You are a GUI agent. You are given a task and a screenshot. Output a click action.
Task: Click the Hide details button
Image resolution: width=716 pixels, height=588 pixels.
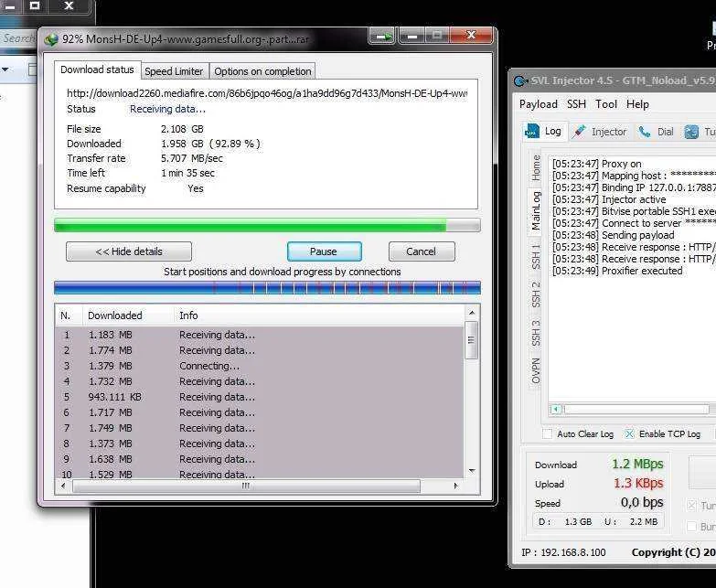129,251
